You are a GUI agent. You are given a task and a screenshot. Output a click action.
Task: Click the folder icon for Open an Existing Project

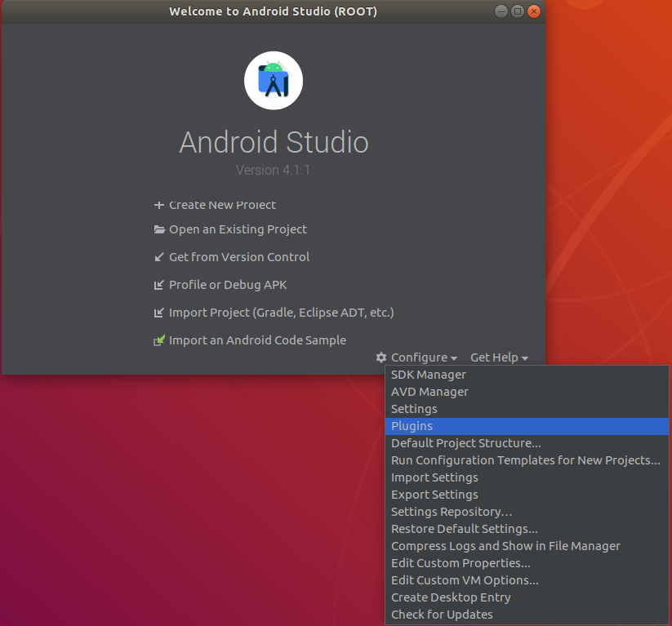(159, 229)
